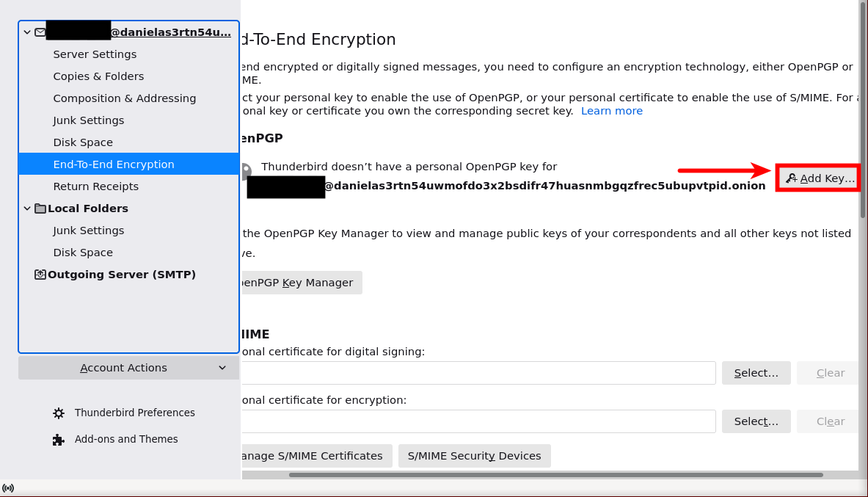The width and height of the screenshot is (868, 497).
Task: Click the key icon on Add Key button
Action: pyautogui.click(x=792, y=178)
